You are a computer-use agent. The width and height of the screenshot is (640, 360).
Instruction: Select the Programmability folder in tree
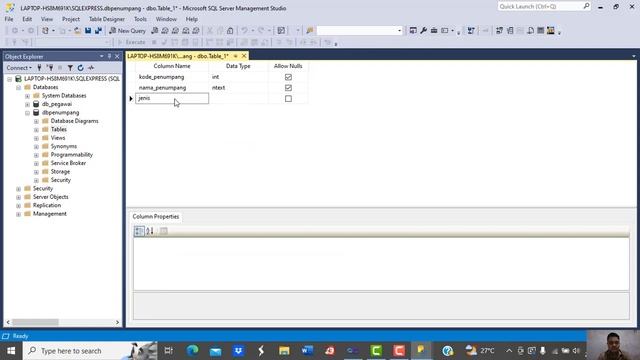[x=71, y=155]
